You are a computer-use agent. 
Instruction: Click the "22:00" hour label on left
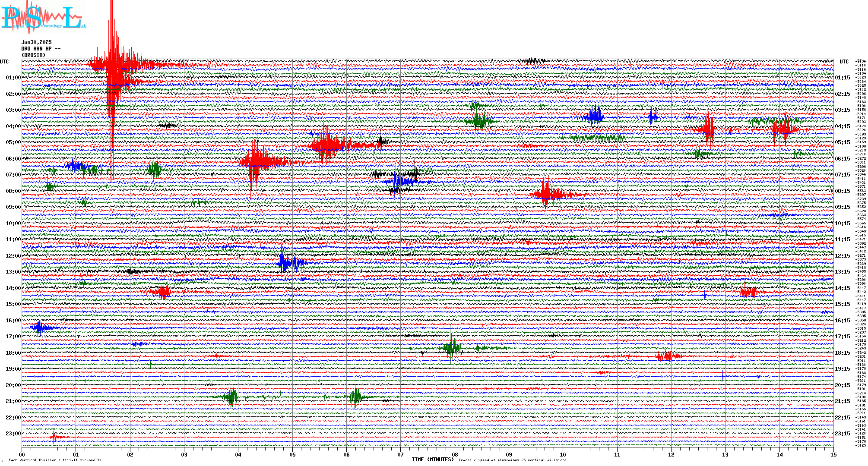[13, 418]
